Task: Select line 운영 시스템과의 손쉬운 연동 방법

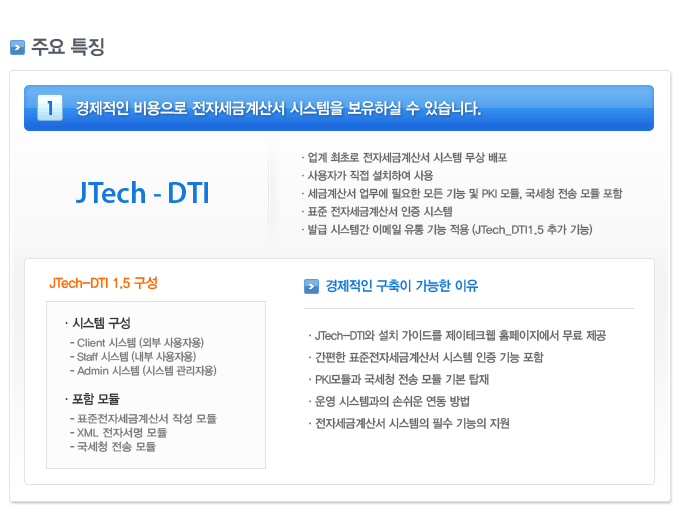Action: (389, 401)
